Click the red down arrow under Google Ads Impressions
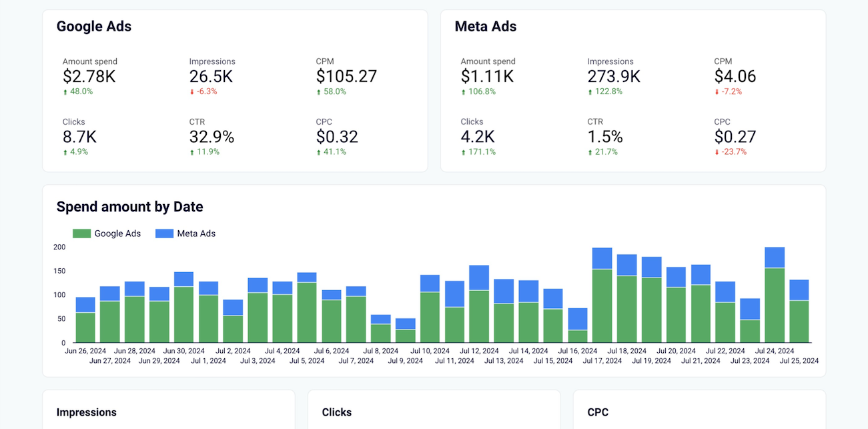The height and width of the screenshot is (429, 868). pyautogui.click(x=192, y=92)
